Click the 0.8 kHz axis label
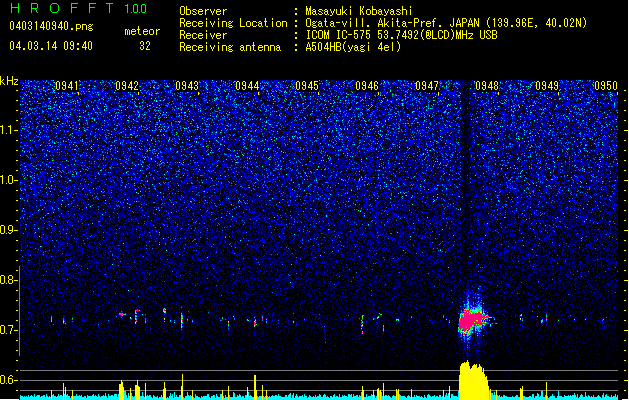 click(x=9, y=280)
